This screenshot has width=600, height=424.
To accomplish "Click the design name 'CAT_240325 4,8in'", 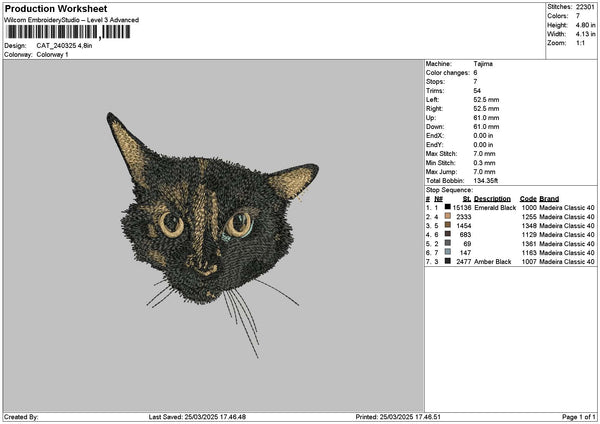I will tap(64, 46).
